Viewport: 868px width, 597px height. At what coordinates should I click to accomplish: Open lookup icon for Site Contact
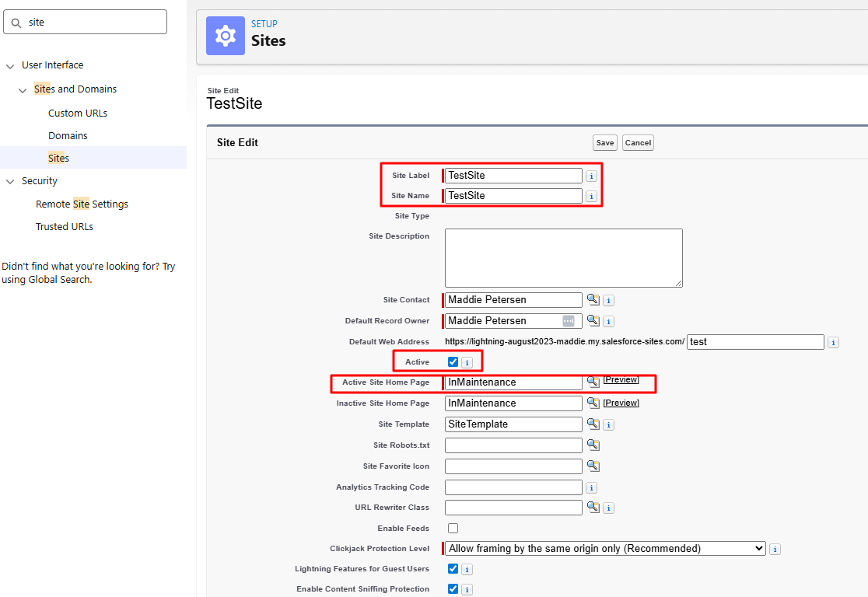[x=593, y=299]
